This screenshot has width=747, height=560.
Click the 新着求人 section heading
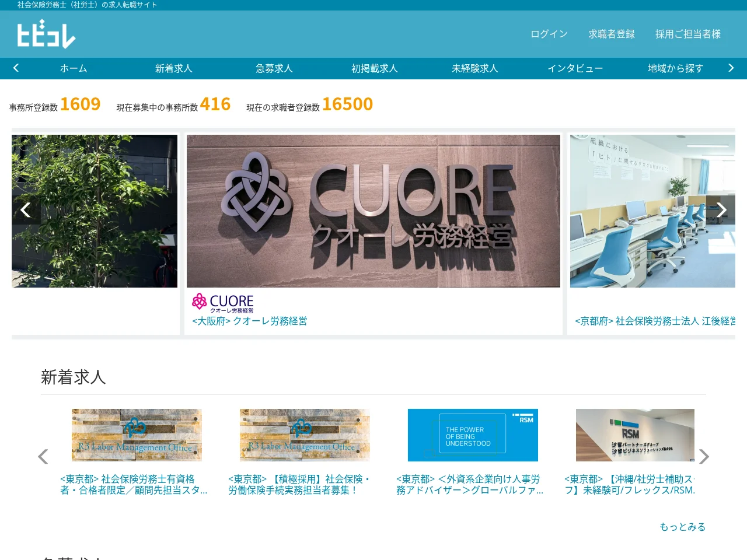[x=74, y=377]
